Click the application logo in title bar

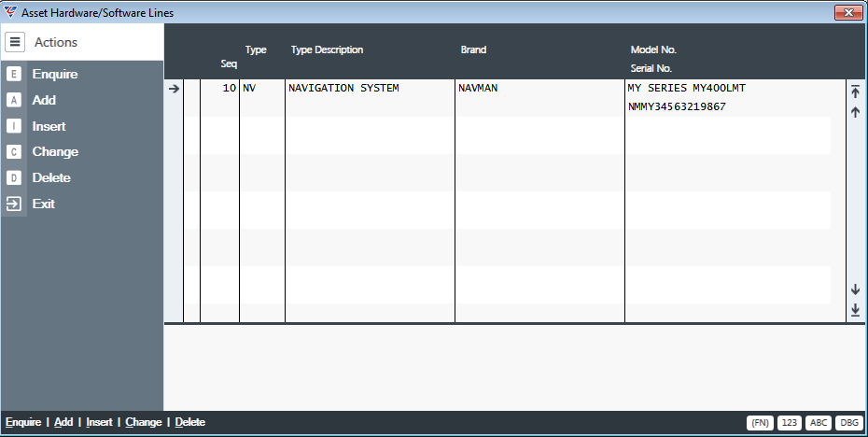pos(10,11)
